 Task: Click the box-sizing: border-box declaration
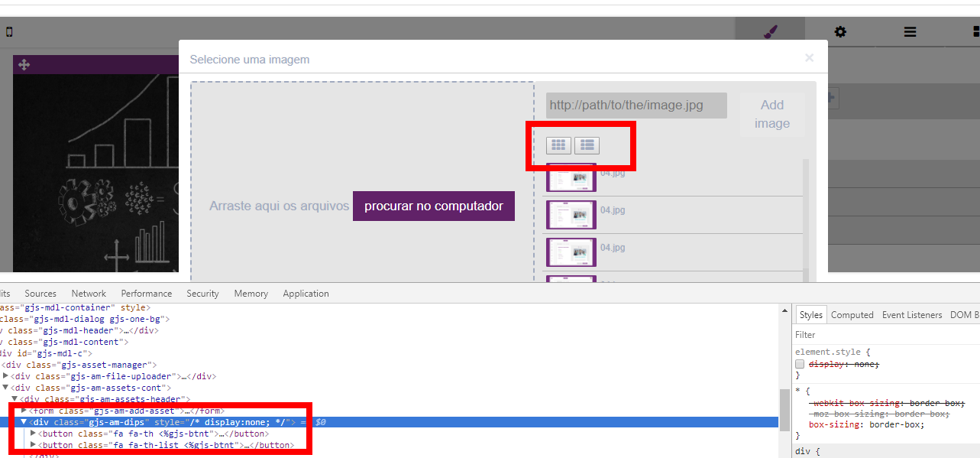(x=866, y=424)
